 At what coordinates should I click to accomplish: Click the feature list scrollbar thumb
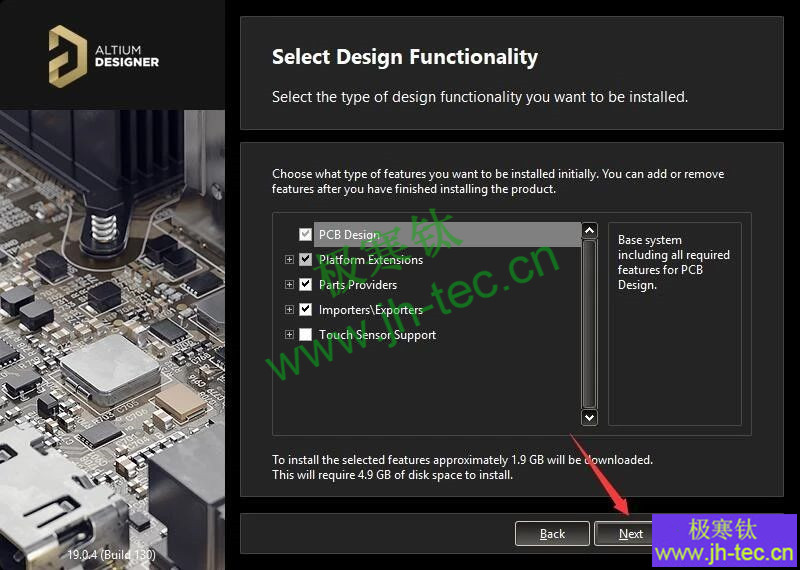[589, 324]
